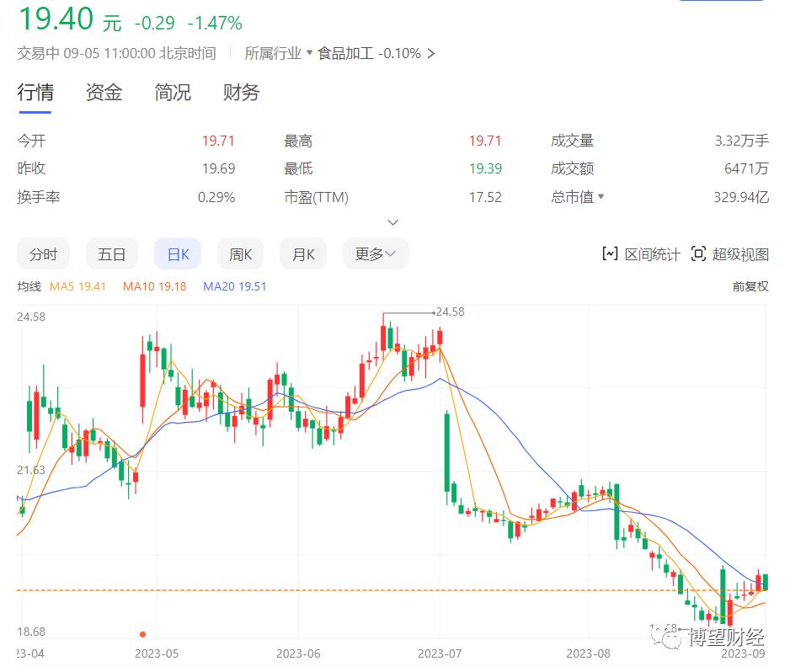Switch to the 财务 tab
This screenshot has width=790, height=672.
point(240,93)
